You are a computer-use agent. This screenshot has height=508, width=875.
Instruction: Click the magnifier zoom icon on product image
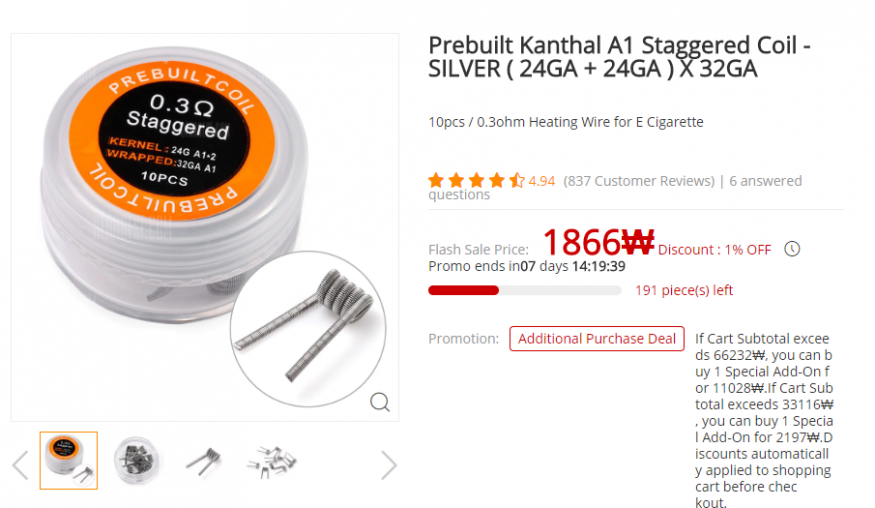point(380,402)
